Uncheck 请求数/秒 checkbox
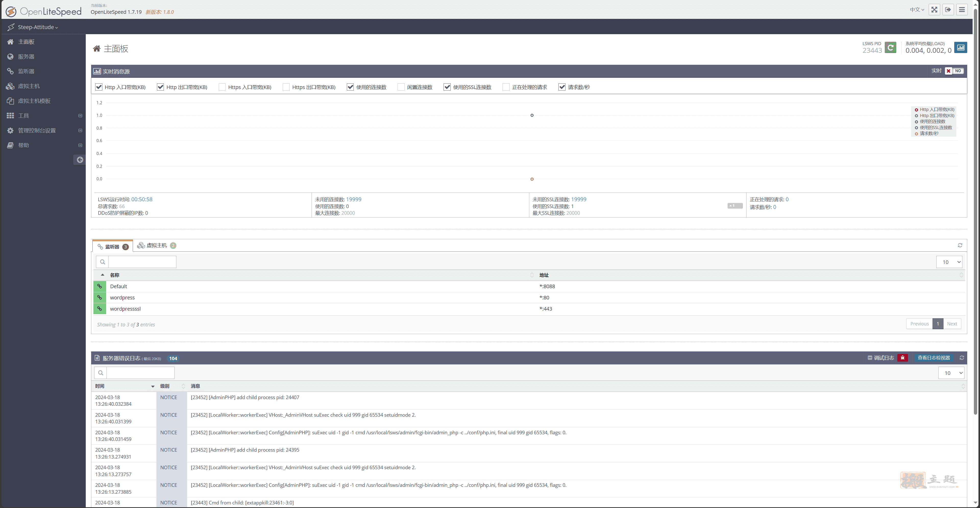980x508 pixels. coord(562,87)
